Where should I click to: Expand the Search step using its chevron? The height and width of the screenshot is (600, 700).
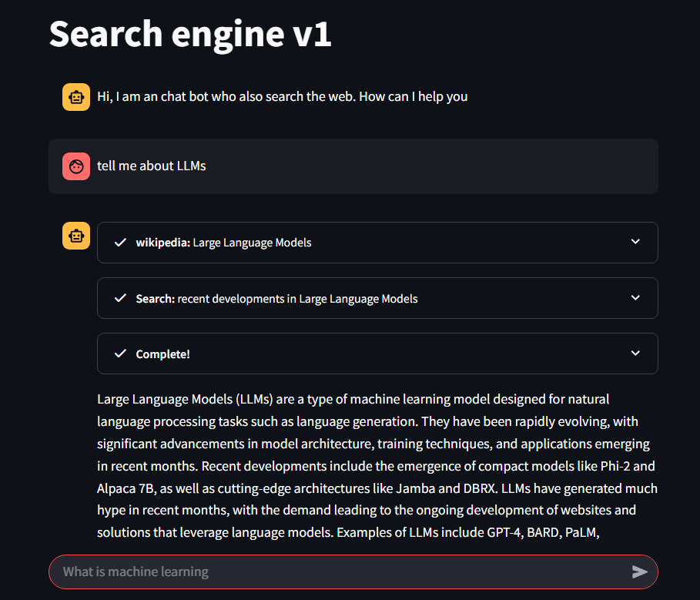635,297
